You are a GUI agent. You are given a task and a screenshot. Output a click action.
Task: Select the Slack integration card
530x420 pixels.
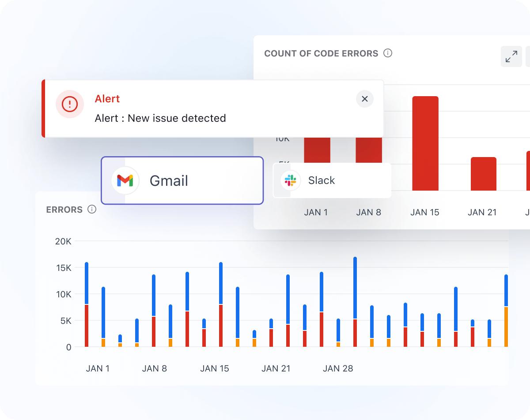(x=332, y=180)
